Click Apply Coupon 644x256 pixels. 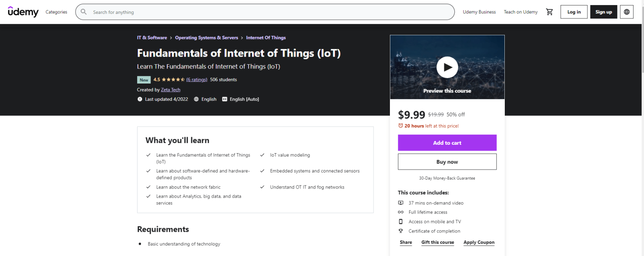(x=479, y=242)
